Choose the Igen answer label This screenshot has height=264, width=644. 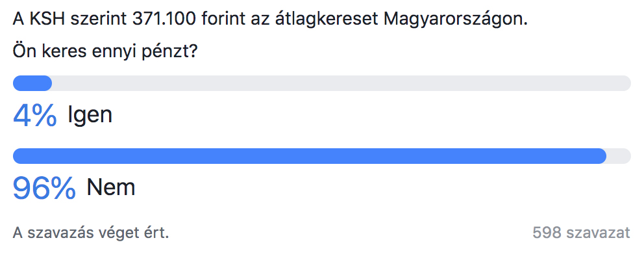click(x=90, y=115)
